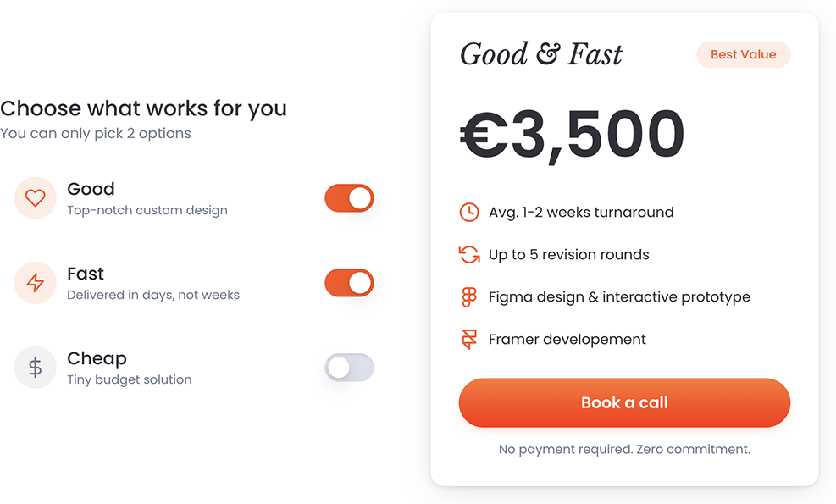Click the Figma design icon
The width and height of the screenshot is (836, 504).
coord(469,296)
